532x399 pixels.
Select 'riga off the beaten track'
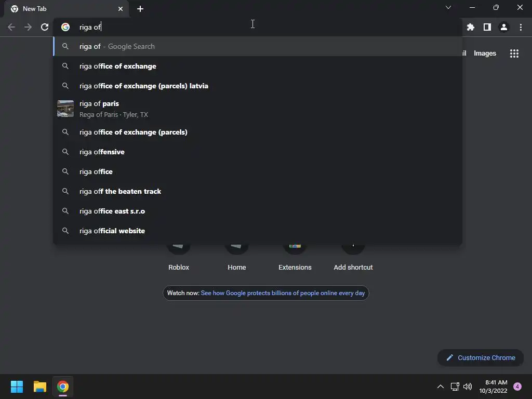(x=258, y=191)
